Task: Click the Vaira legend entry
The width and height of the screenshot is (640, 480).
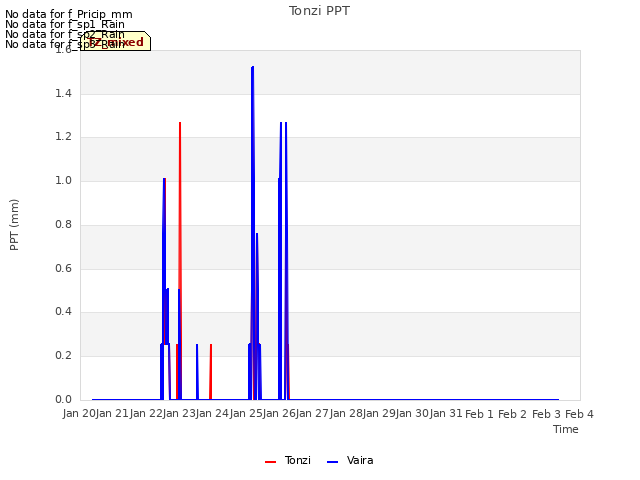Action: [x=350, y=460]
